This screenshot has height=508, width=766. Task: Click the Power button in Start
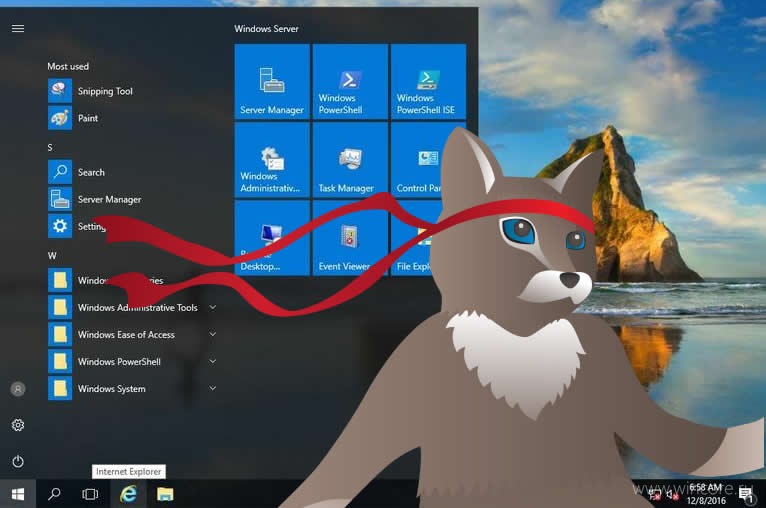point(18,461)
